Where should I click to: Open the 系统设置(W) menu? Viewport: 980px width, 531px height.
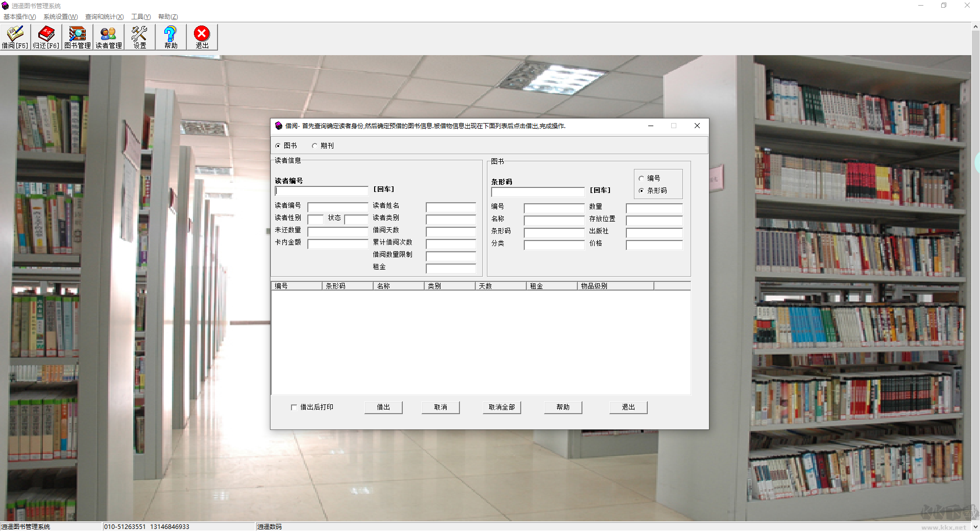click(60, 17)
